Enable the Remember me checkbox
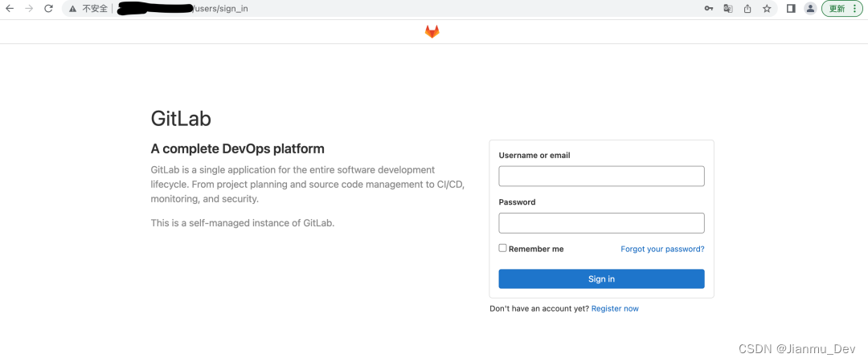The image size is (868, 362). [x=502, y=248]
